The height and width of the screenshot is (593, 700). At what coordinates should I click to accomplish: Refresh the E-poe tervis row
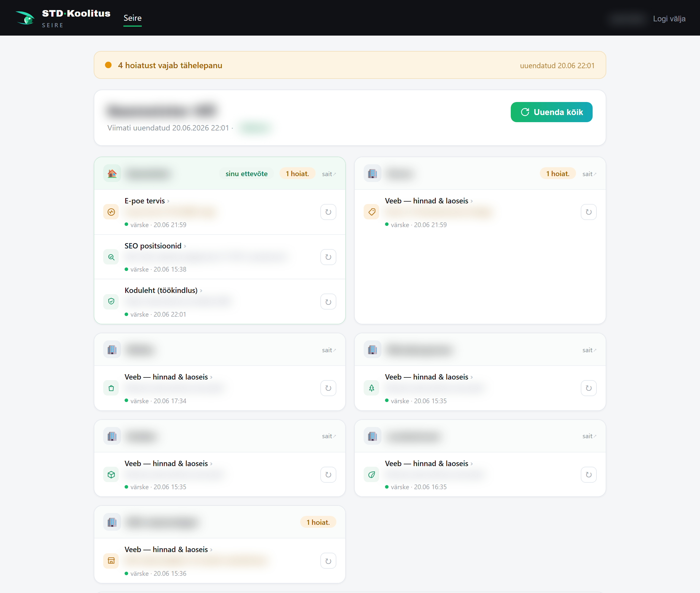[x=328, y=212]
